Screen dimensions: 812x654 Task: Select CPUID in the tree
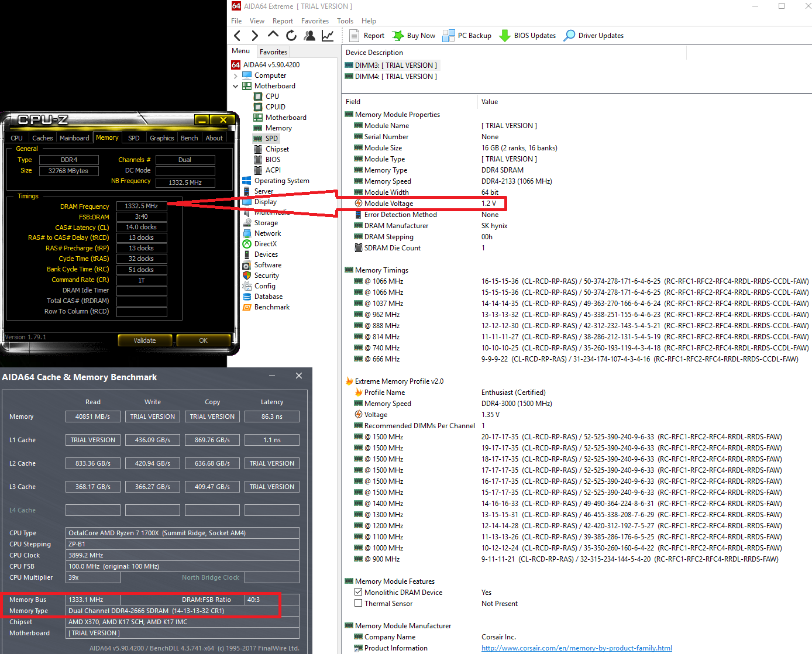pos(269,107)
